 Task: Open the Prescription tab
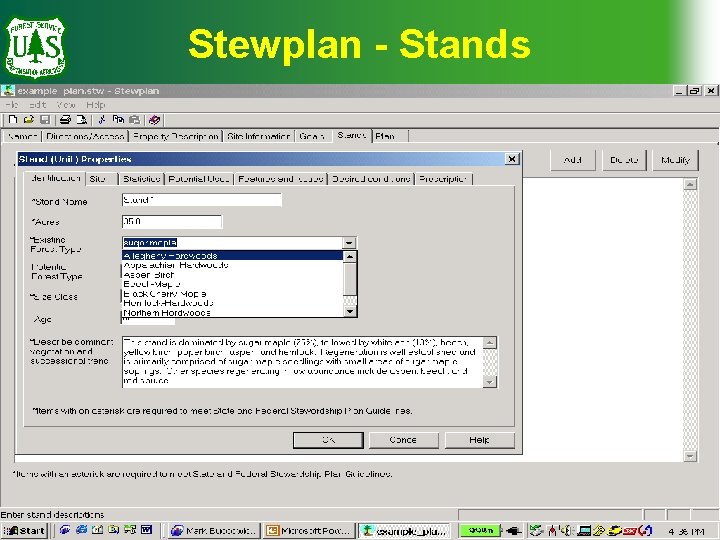(443, 179)
